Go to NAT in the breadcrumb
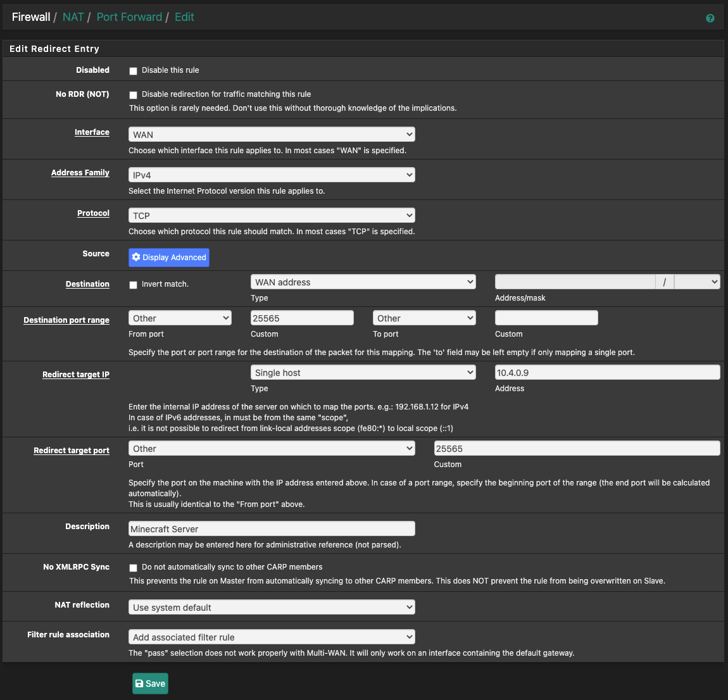728x700 pixels. click(x=73, y=17)
